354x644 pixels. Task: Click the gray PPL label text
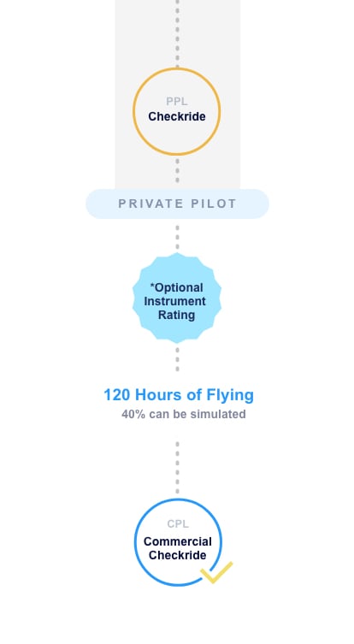177,102
